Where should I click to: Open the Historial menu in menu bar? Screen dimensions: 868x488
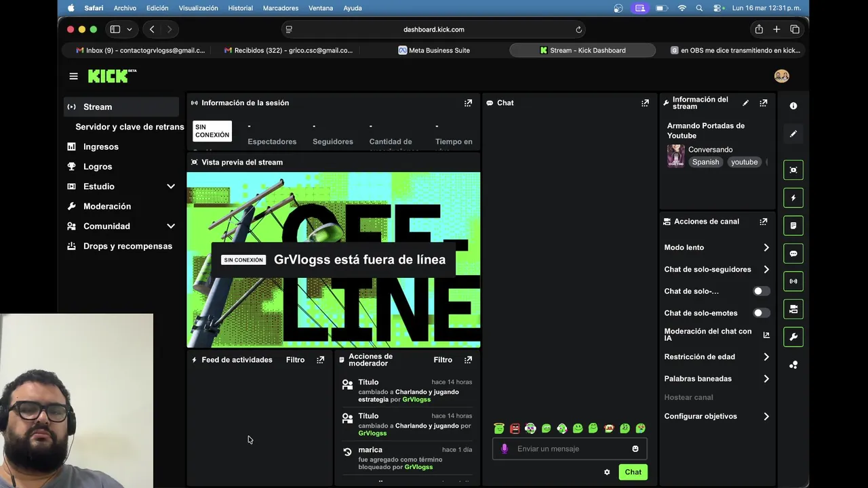[240, 8]
